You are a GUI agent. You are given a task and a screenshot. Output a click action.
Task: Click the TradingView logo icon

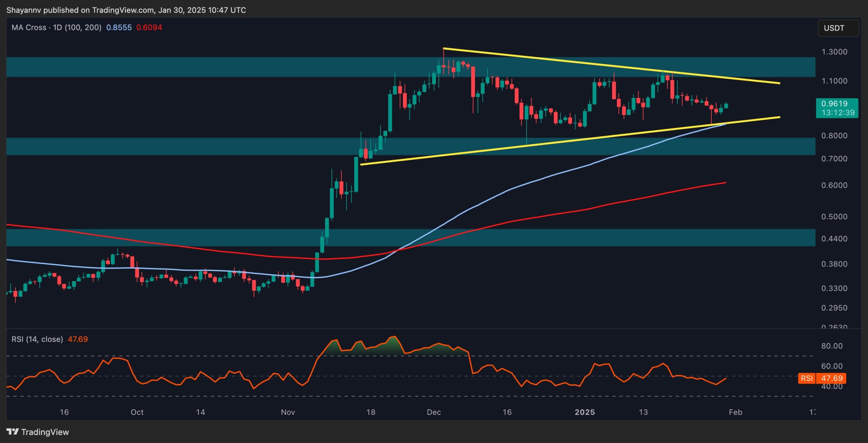(13, 431)
